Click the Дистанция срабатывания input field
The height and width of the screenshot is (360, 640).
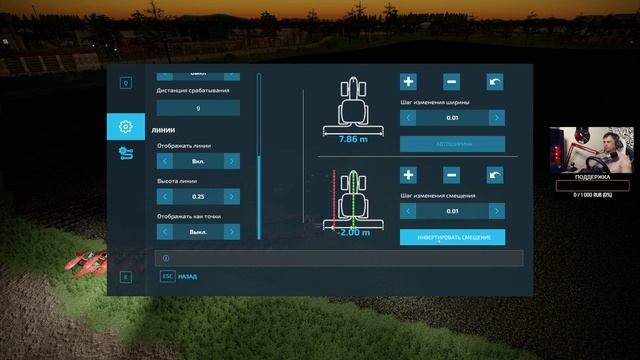click(x=198, y=109)
